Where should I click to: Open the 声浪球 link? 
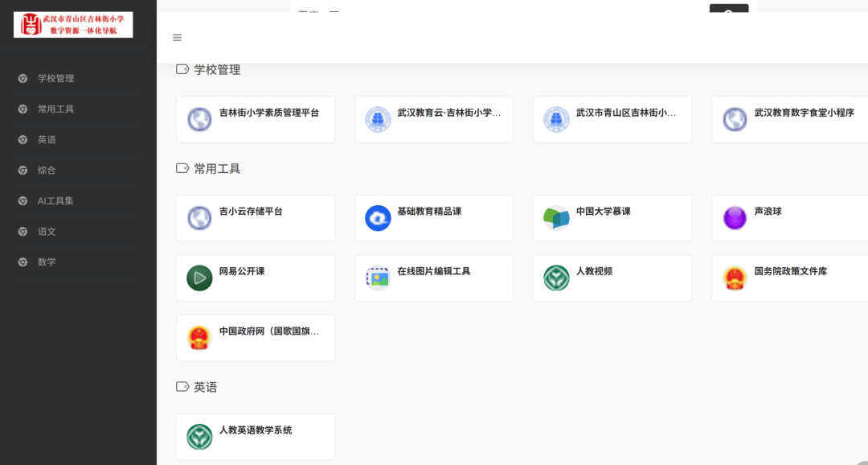pos(768,212)
